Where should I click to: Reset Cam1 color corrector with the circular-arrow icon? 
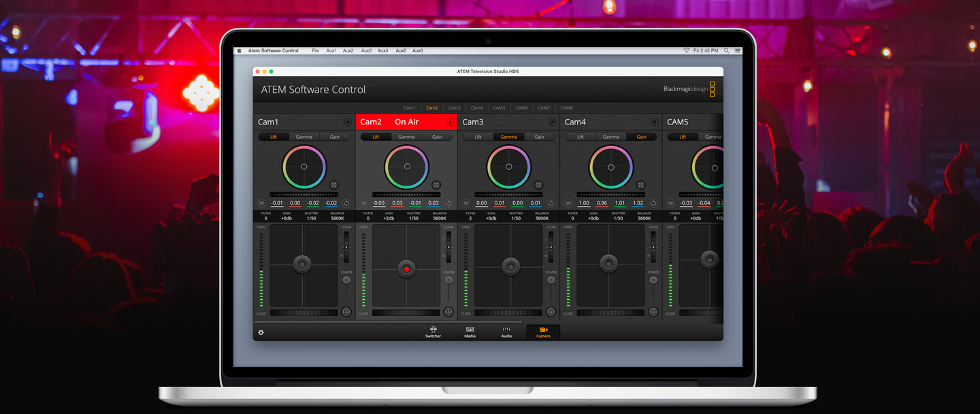click(x=346, y=203)
